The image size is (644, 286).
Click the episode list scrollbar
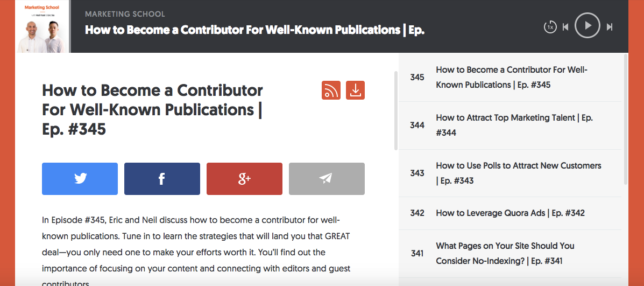[x=626, y=119]
